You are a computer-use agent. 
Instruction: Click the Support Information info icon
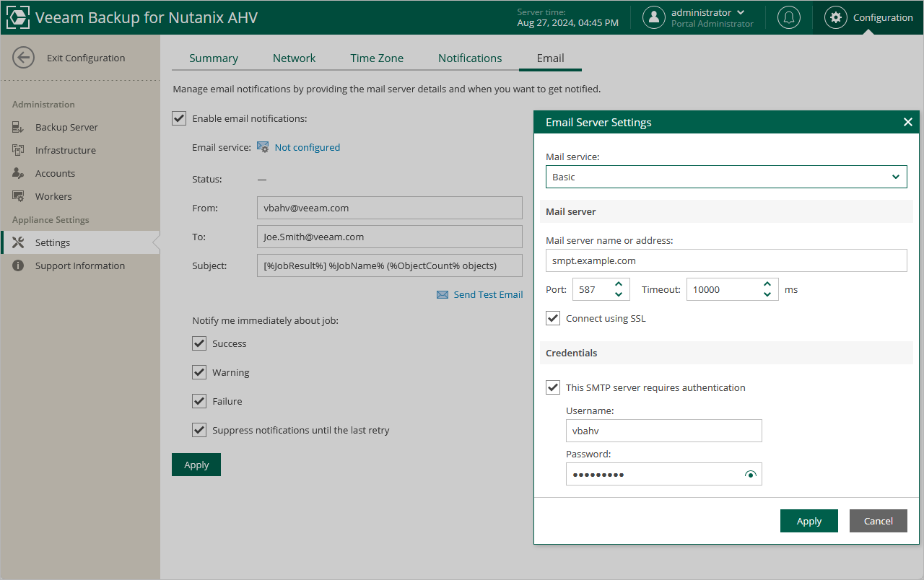click(x=19, y=265)
